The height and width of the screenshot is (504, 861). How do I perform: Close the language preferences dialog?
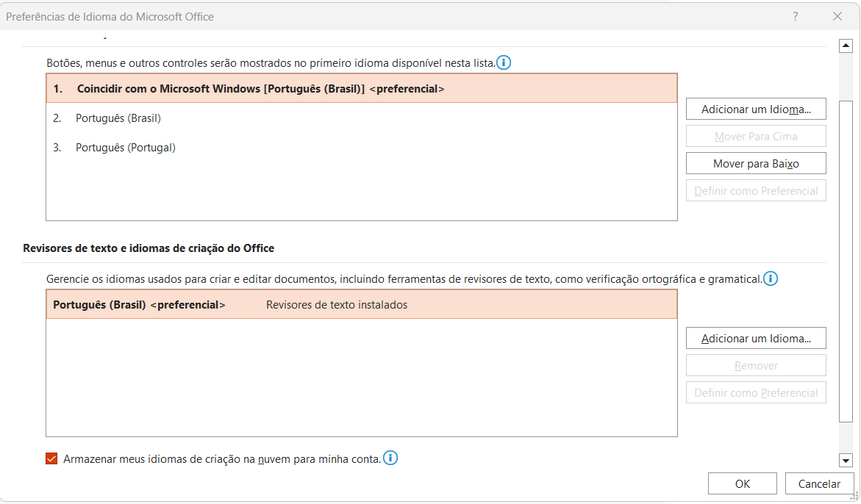(837, 16)
